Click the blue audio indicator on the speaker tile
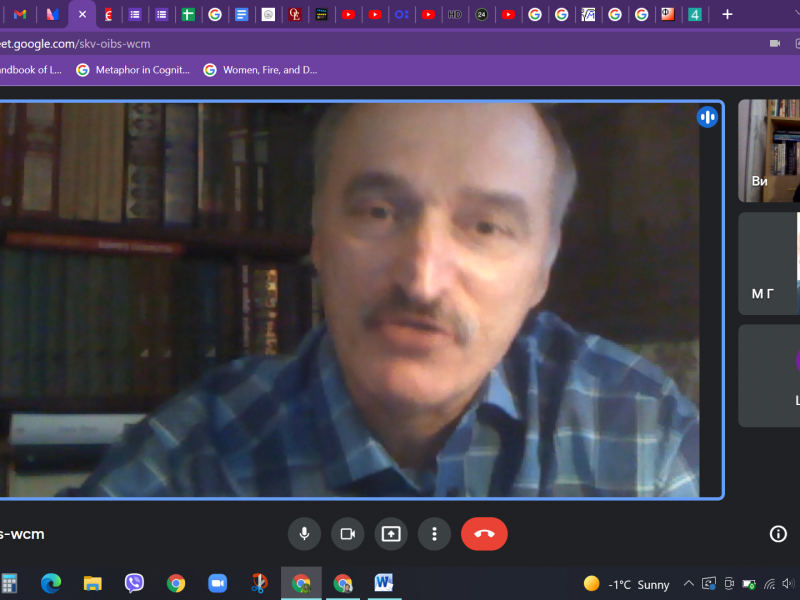 (x=707, y=117)
